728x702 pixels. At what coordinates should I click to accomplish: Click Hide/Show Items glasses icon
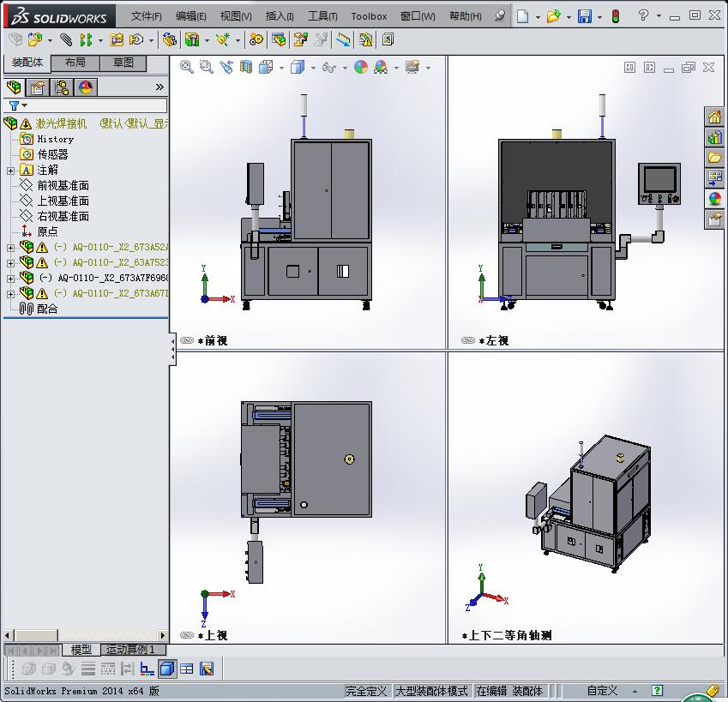(328, 68)
